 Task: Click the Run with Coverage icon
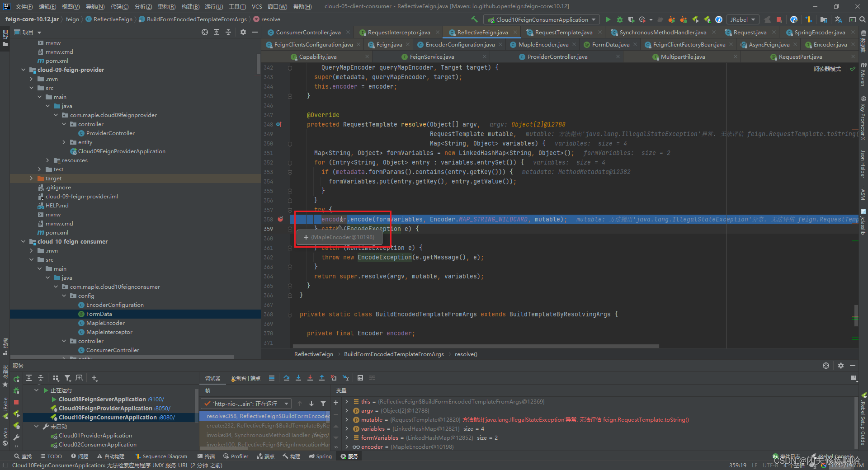click(631, 19)
